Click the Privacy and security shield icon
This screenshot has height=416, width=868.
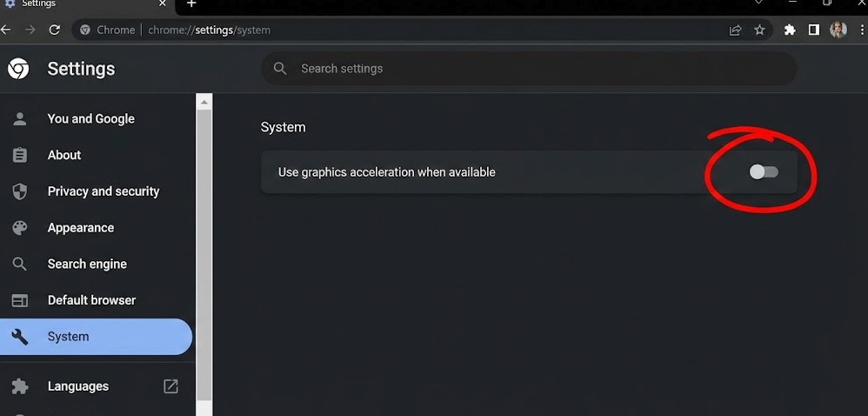(x=19, y=191)
